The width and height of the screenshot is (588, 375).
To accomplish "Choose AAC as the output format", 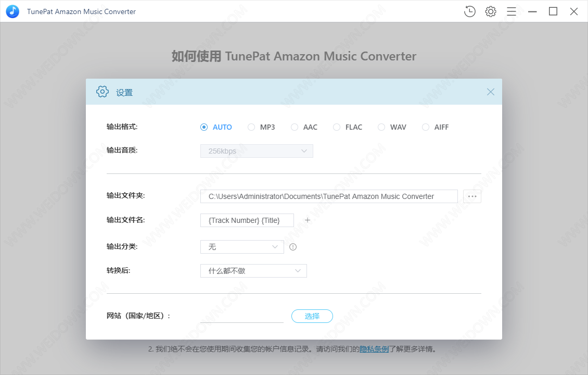I will [x=304, y=127].
